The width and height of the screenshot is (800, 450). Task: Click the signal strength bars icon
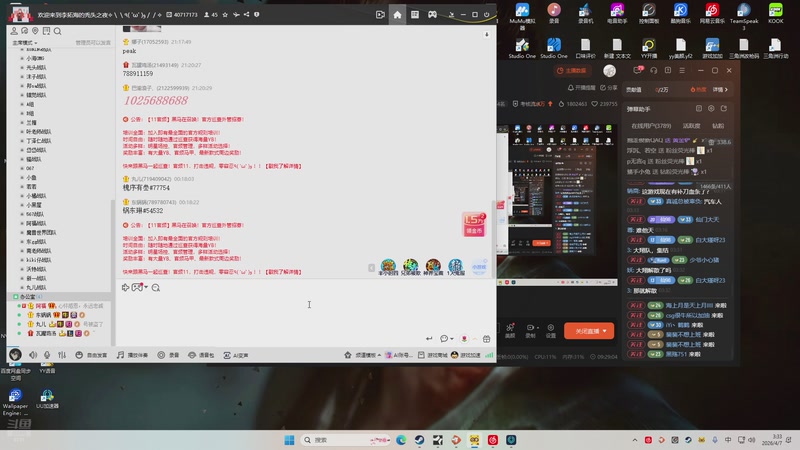coord(489,355)
